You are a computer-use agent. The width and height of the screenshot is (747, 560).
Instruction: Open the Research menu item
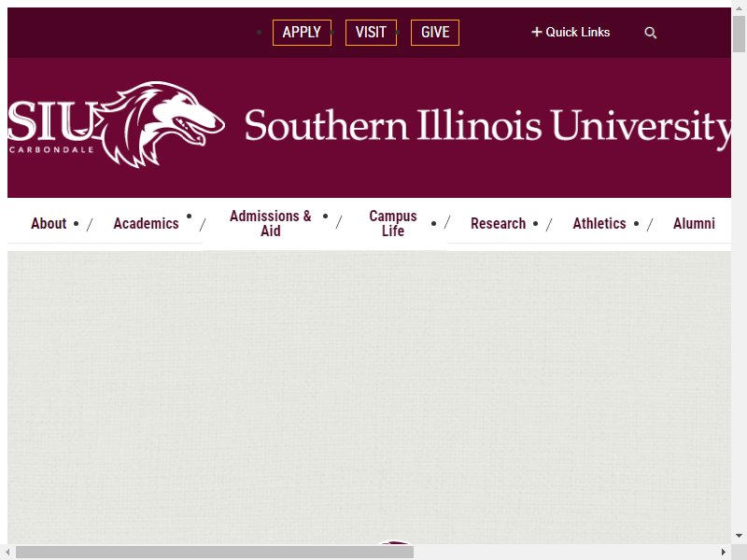(498, 223)
